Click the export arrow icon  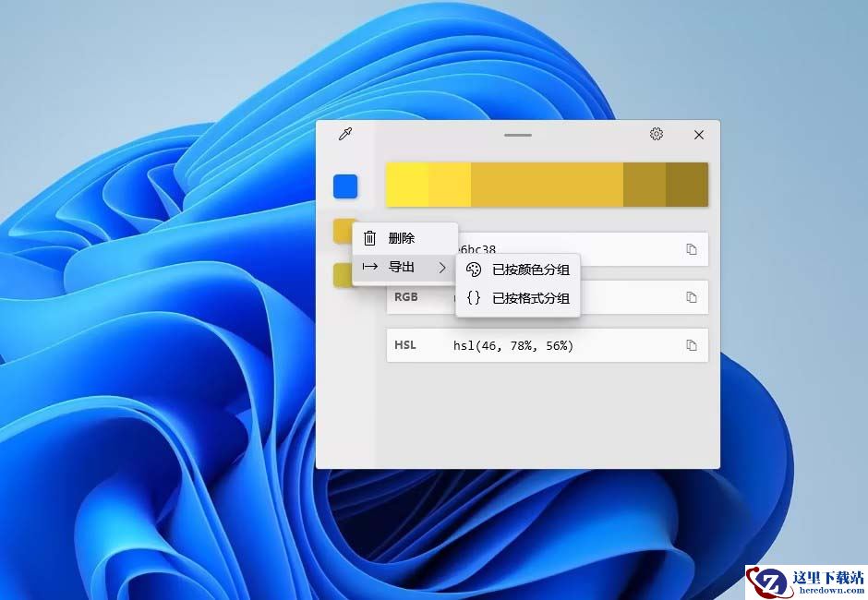click(369, 267)
